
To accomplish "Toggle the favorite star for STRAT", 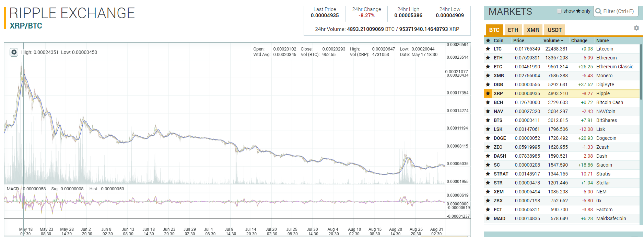I will coord(488,174).
